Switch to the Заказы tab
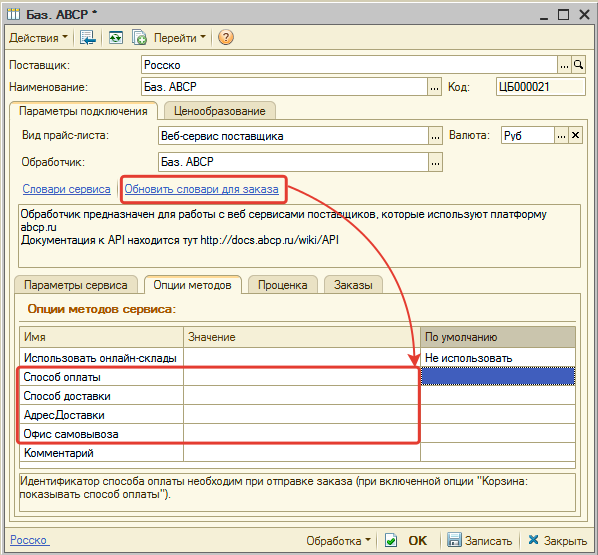Image resolution: width=598 pixels, height=555 pixels. (x=353, y=285)
